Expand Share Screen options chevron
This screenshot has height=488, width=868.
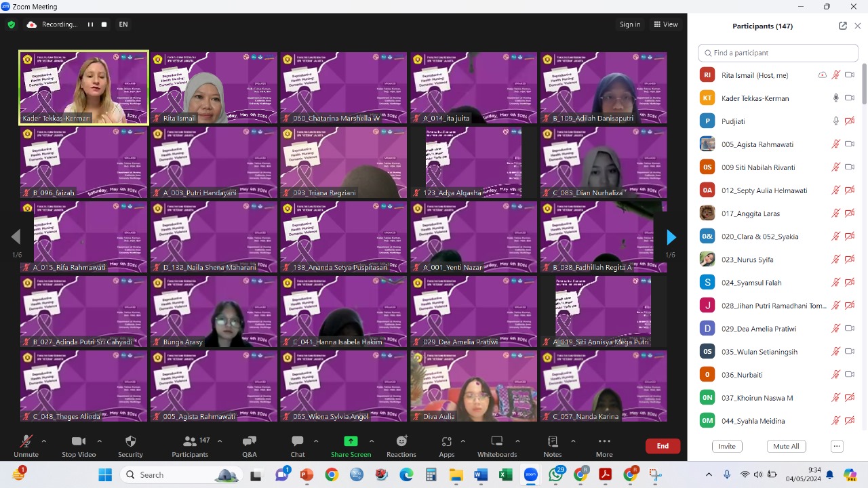click(372, 441)
